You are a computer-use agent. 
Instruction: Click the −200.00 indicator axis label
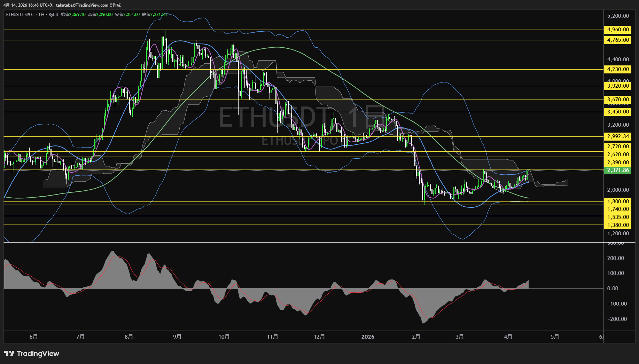point(617,319)
